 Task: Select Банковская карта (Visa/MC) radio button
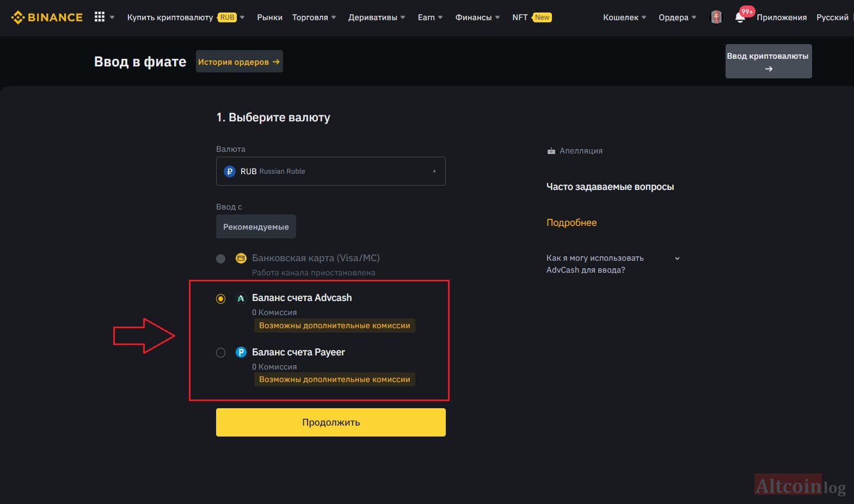point(220,259)
